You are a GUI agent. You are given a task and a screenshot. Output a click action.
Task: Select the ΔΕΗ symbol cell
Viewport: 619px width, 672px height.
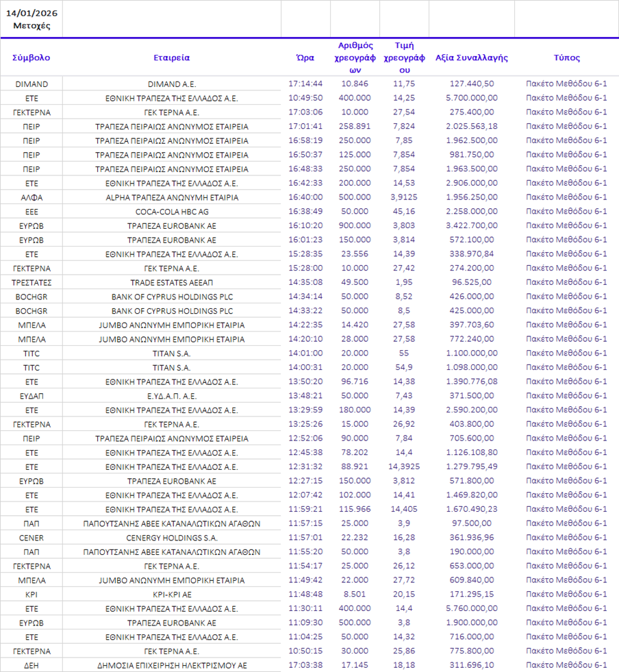tap(31, 666)
